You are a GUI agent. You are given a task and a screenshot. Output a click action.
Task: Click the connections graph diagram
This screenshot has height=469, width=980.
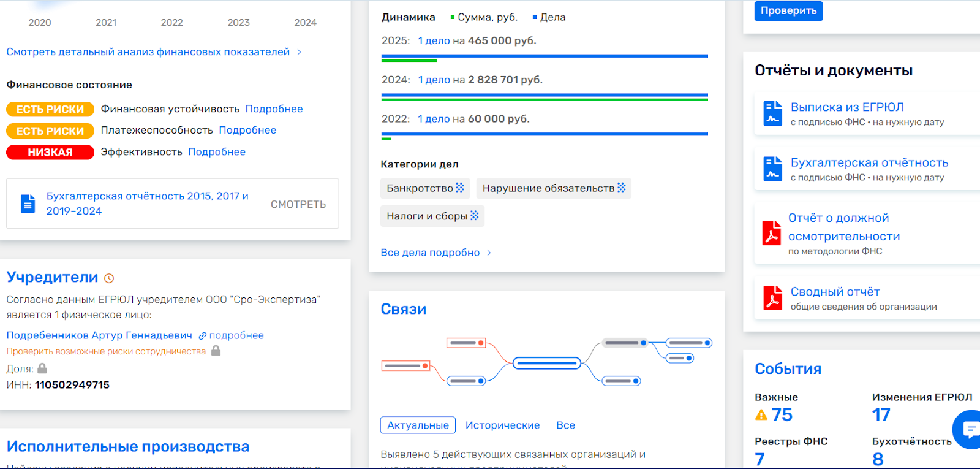coord(546,363)
